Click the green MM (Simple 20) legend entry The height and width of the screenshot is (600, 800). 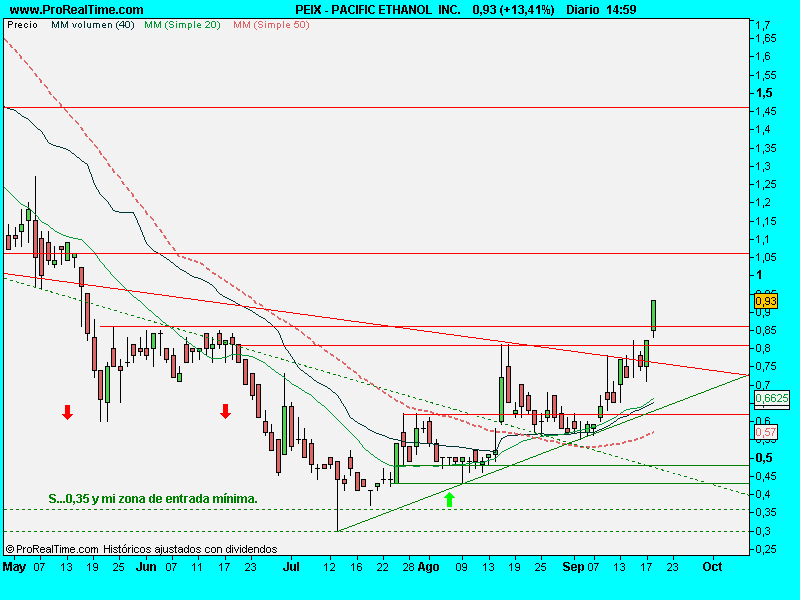coord(182,24)
